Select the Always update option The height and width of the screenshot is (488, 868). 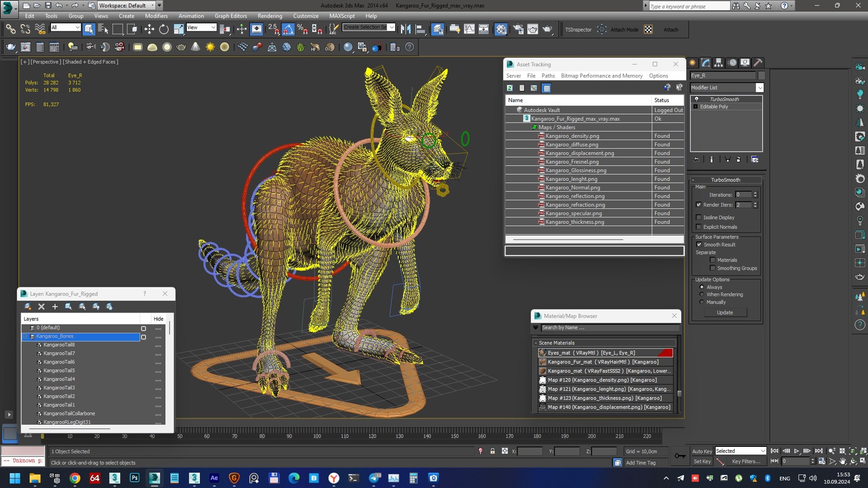[702, 287]
